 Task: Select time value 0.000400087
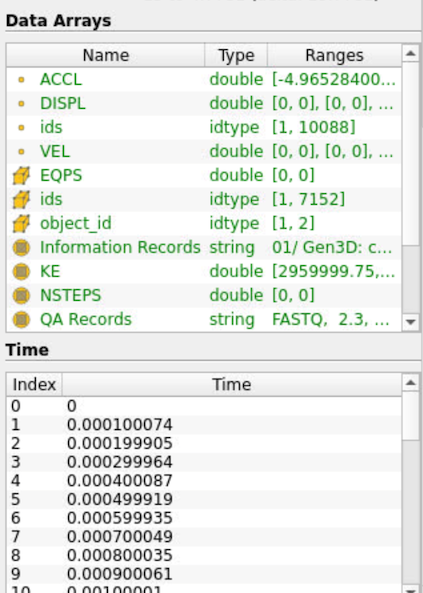coord(120,481)
